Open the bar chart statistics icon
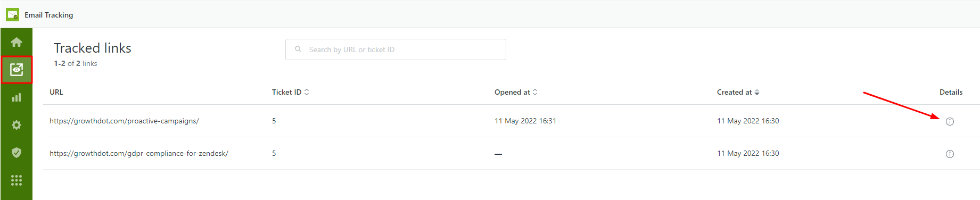 click(17, 97)
